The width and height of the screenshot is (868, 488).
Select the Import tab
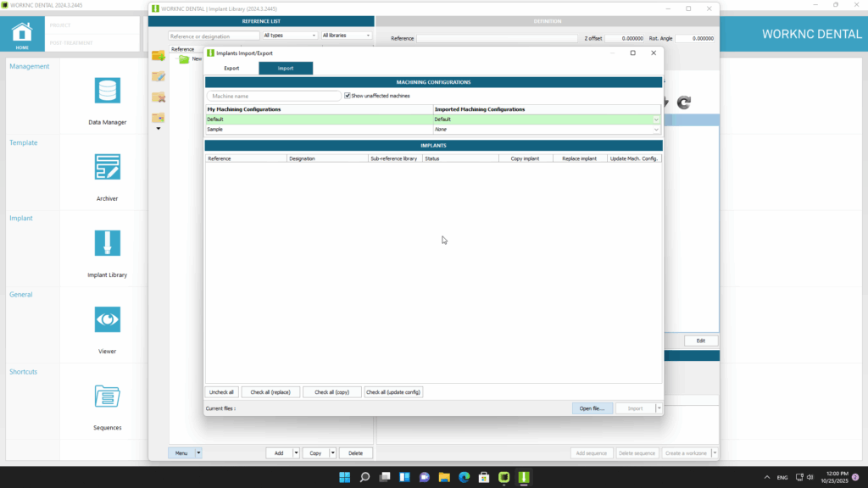click(x=286, y=68)
